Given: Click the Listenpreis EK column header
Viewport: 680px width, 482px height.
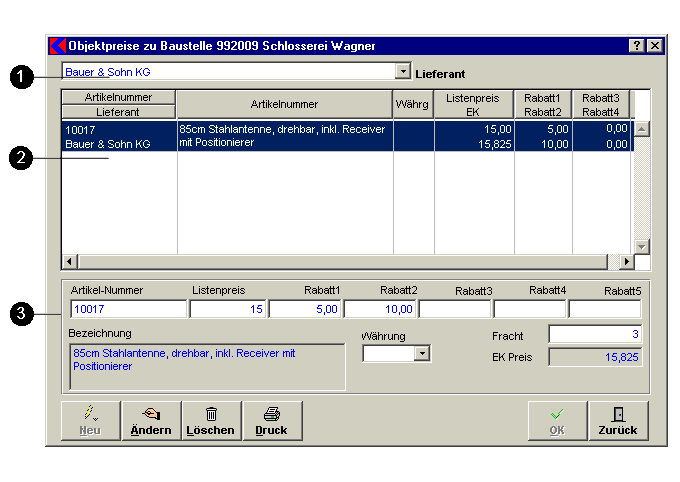Looking at the screenshot, I should 473,105.
